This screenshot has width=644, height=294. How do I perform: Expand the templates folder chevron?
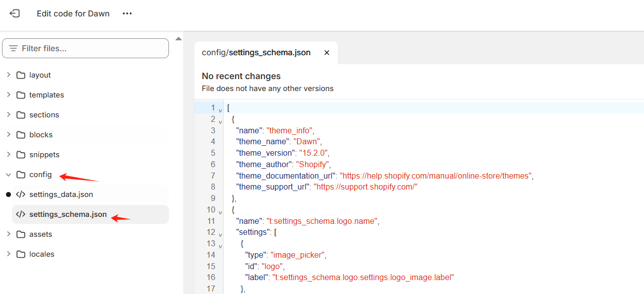[8, 95]
